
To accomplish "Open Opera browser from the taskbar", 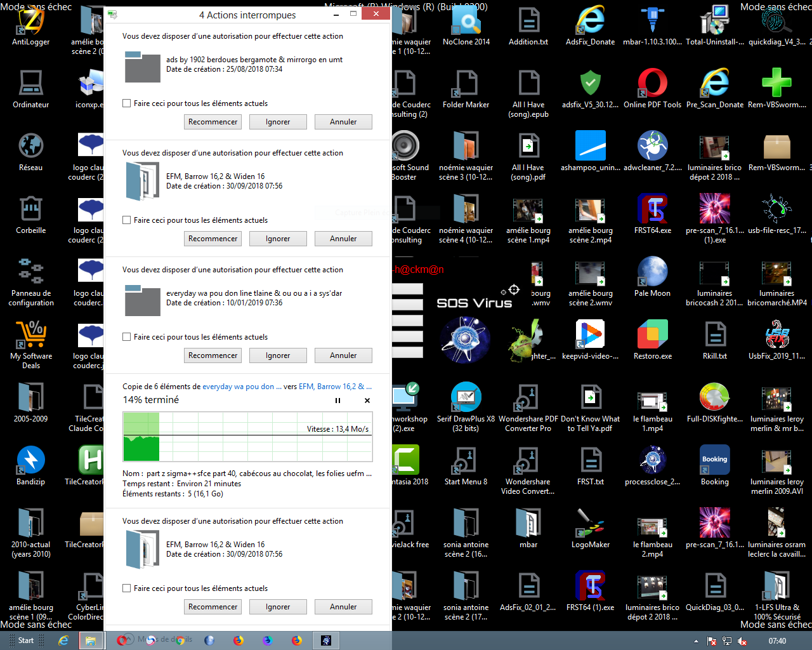I will 122,640.
